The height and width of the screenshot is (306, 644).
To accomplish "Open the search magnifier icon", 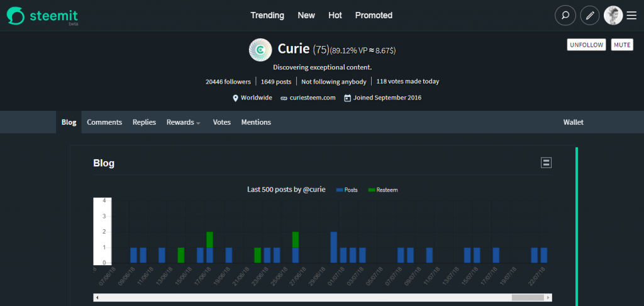I will click(x=565, y=16).
